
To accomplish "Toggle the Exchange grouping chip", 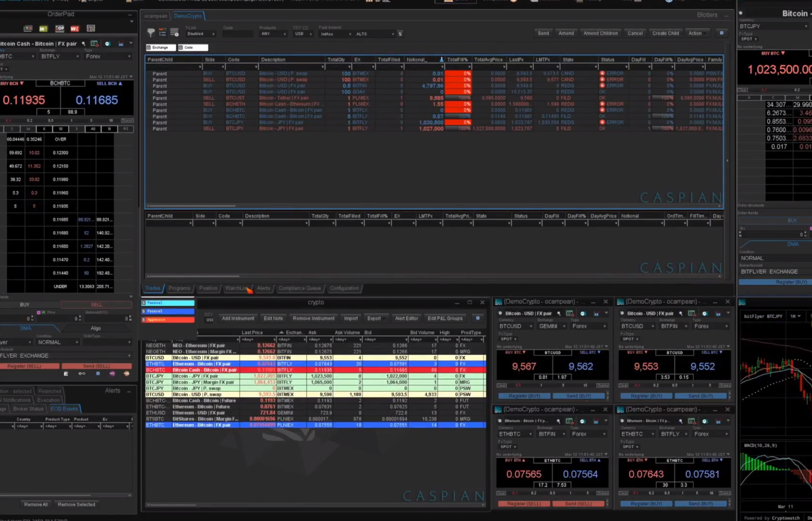I will (161, 48).
